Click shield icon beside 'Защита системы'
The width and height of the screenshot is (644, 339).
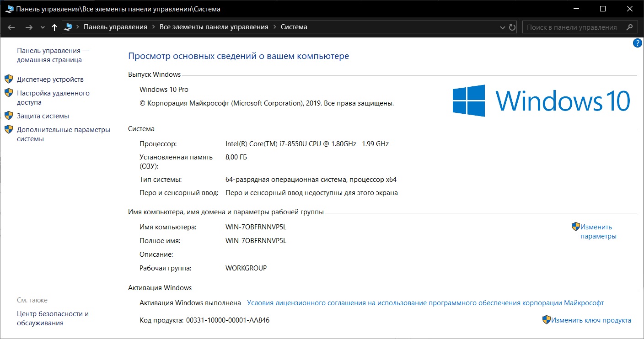[x=9, y=116]
